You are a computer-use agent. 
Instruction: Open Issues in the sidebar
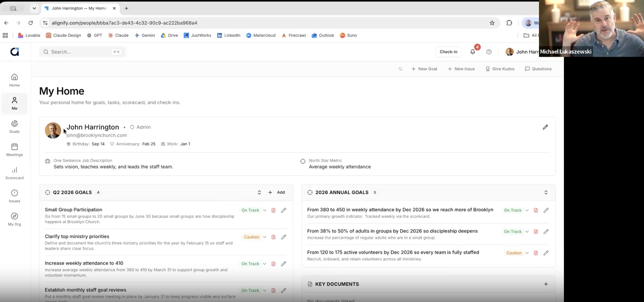point(15,196)
